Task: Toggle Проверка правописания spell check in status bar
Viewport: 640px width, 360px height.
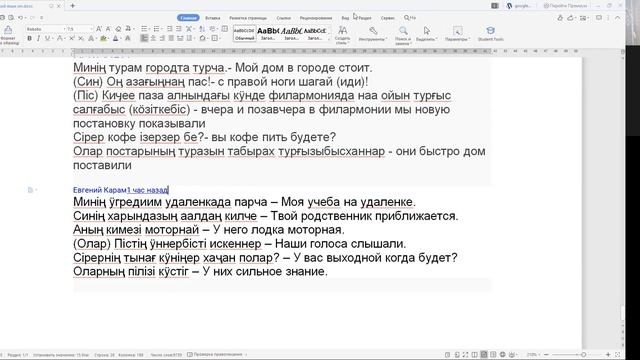Action: coord(215,354)
